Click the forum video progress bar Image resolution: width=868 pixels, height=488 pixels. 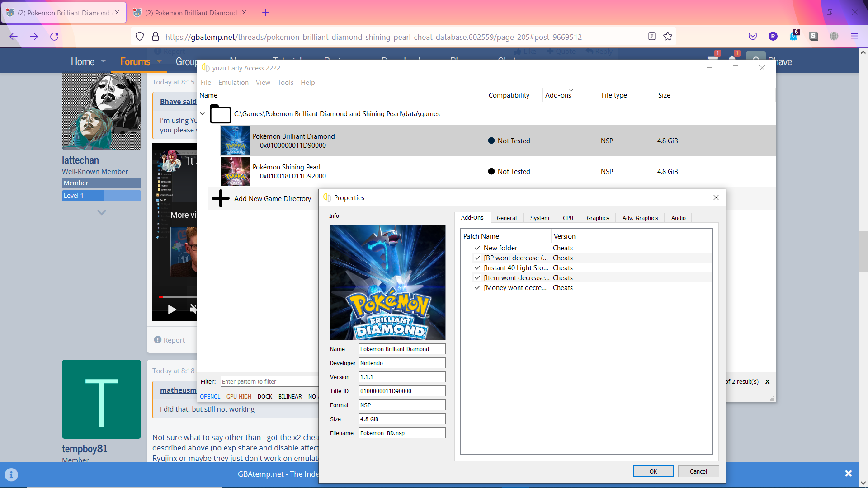178,297
